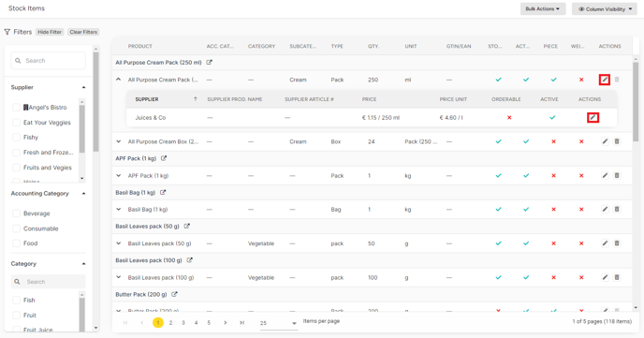Expand the APF Pack (1 kg) row
This screenshot has height=338, width=644.
pyautogui.click(x=119, y=175)
